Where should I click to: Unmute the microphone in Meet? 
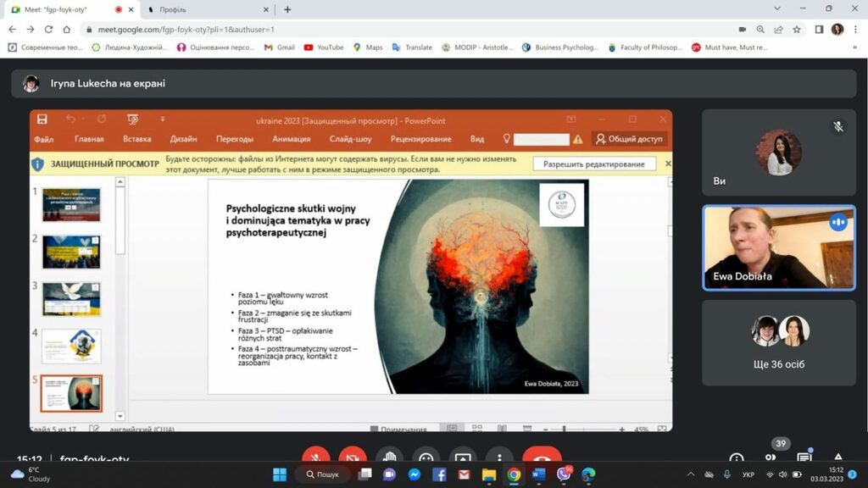[316, 457]
